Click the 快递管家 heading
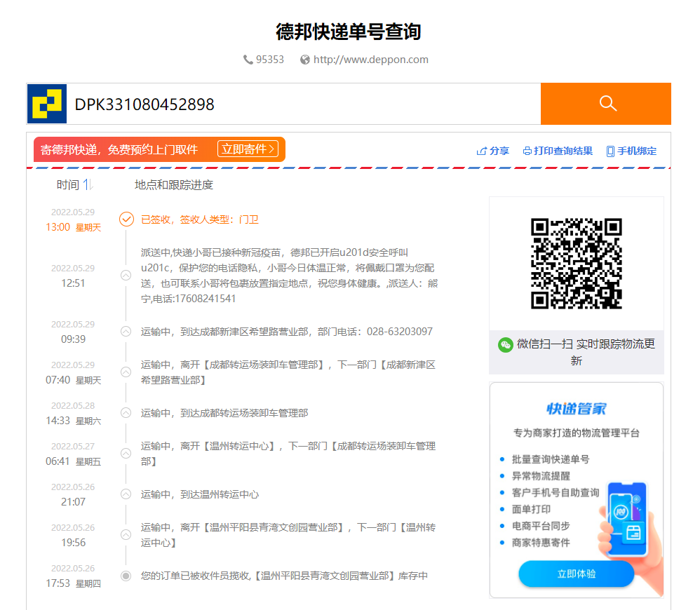 click(577, 409)
